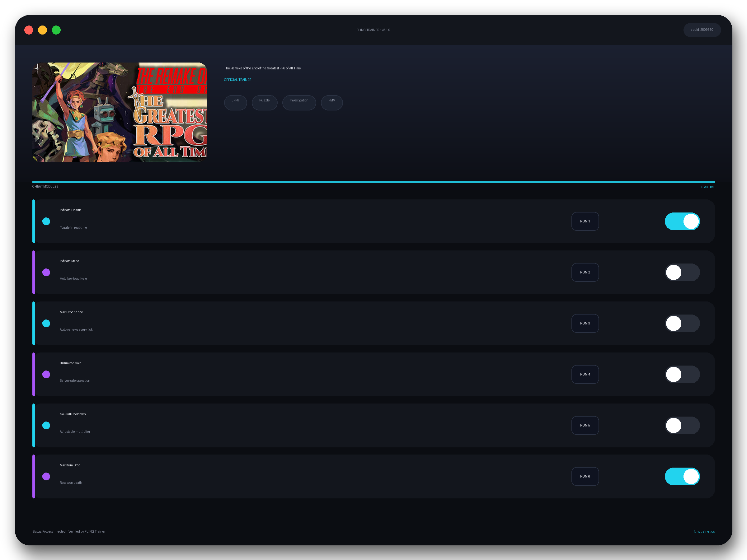Select the NUM 6 hotkey box
Image resolution: width=747 pixels, height=560 pixels.
click(x=585, y=476)
